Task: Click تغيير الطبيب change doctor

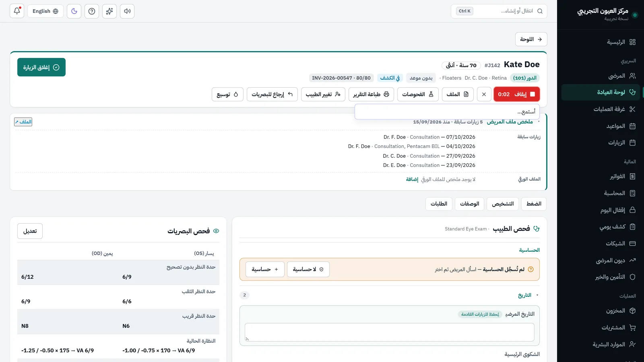Action: (323, 94)
